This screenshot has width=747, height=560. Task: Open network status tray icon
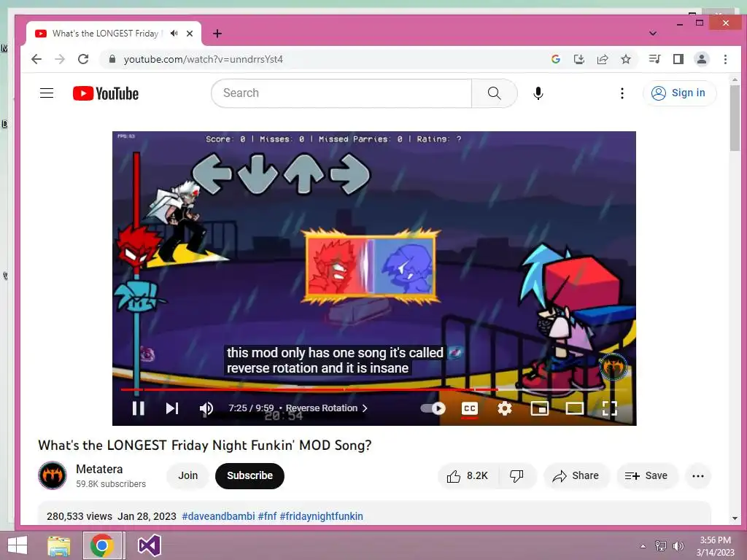click(x=661, y=545)
